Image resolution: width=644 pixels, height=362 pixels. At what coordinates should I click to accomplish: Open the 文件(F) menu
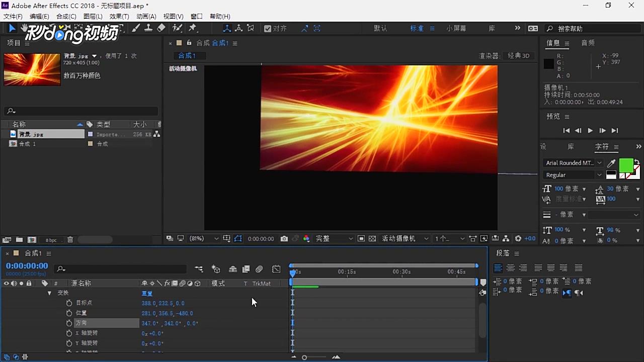(x=13, y=17)
